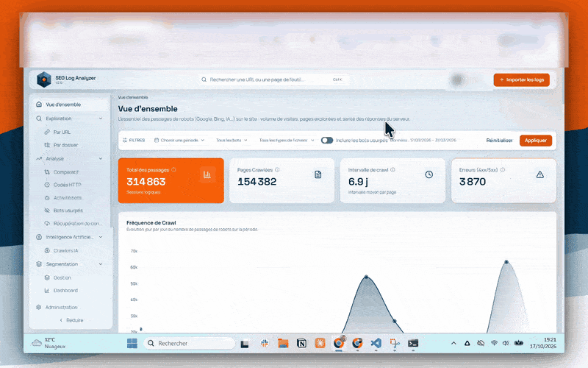Click the info icon next to Pages Crawlées
The height and width of the screenshot is (368, 588).
[x=277, y=170]
